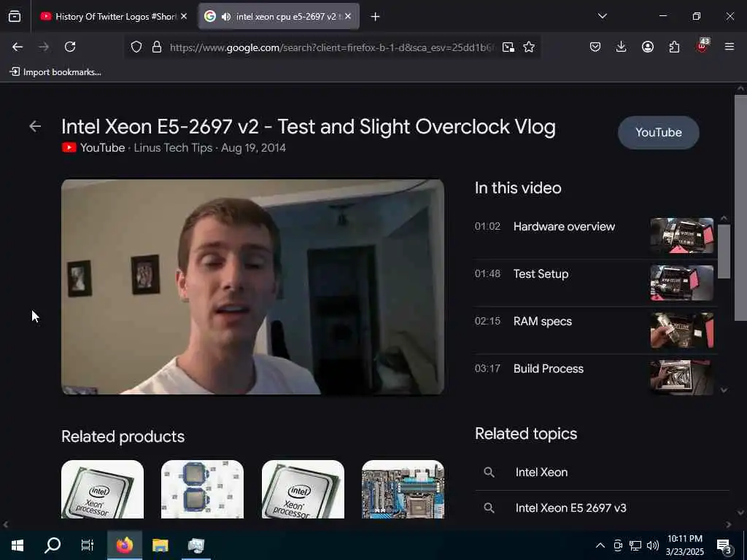This screenshot has height=560, width=747.
Task: View site security padlock information
Action: tap(157, 47)
